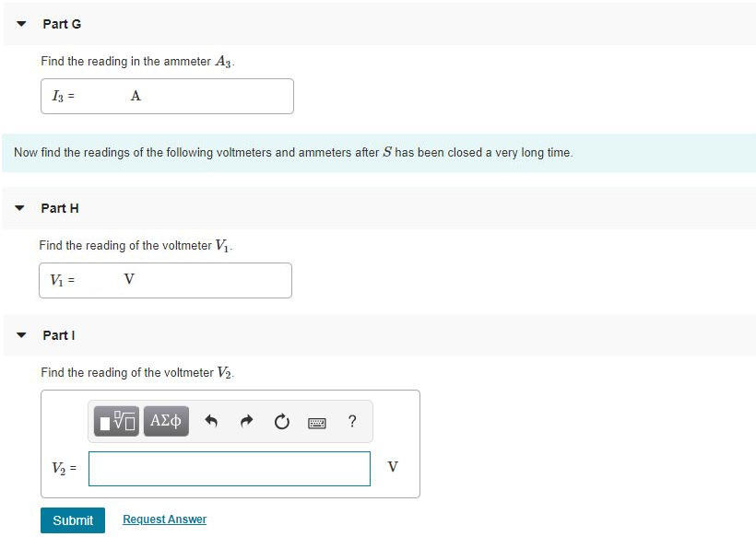This screenshot has height=537, width=756.
Task: Click the V unit label beside V2 field
Action: [x=393, y=467]
